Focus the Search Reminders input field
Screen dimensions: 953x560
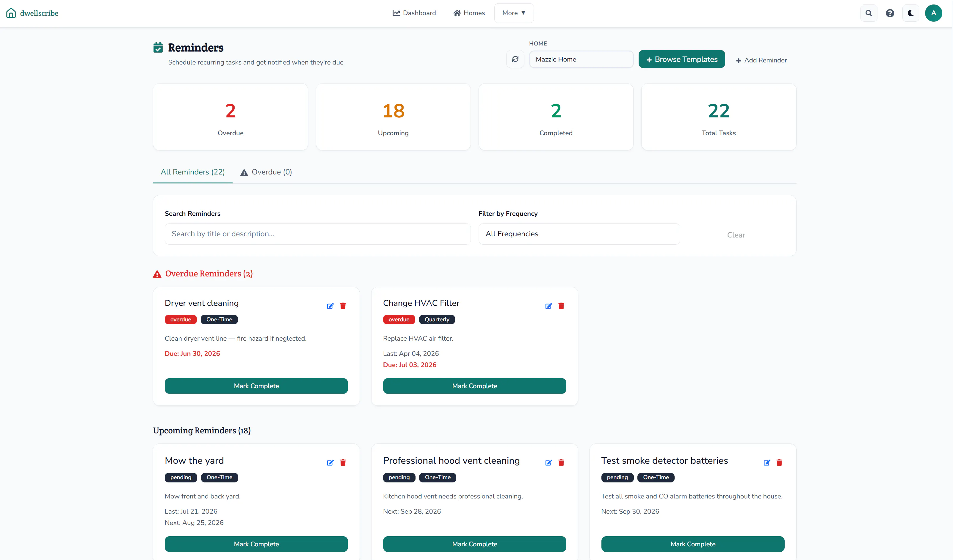click(318, 234)
